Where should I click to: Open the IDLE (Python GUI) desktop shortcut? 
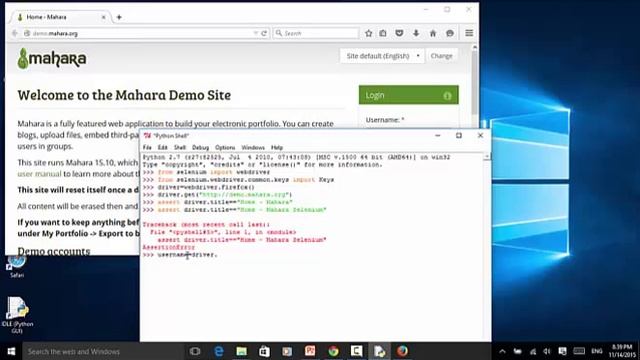17,315
